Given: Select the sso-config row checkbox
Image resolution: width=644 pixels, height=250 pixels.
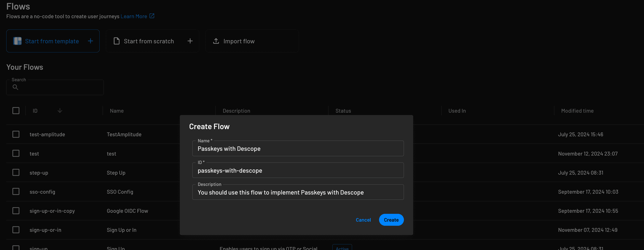Looking at the screenshot, I should (16, 191).
